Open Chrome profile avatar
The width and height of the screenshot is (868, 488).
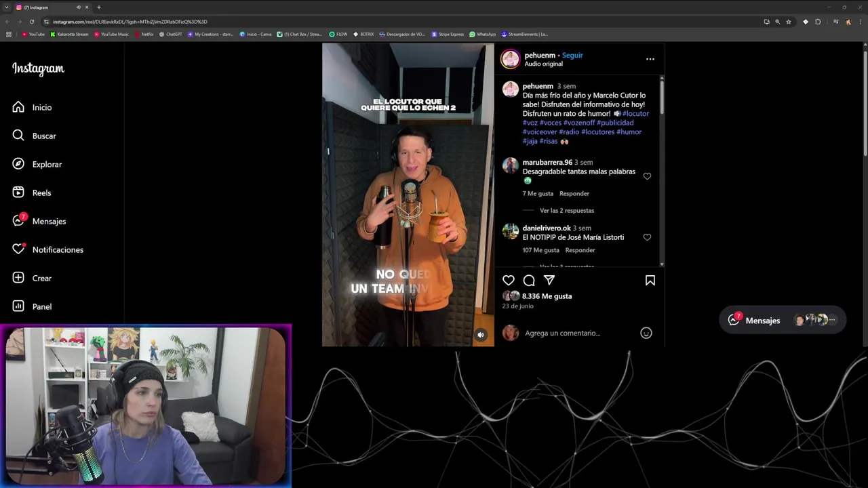coord(848,22)
